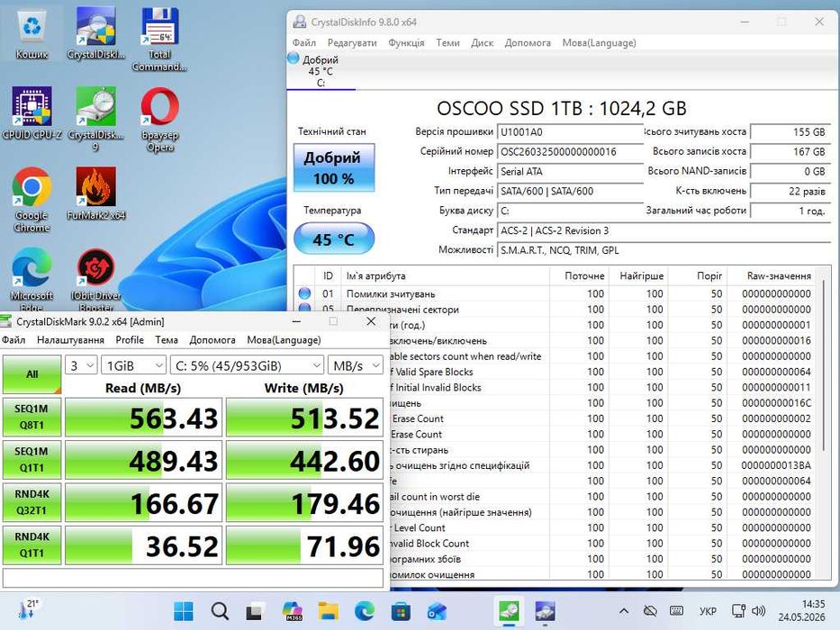
Task: Show hidden system tray icons
Action: pyautogui.click(x=624, y=611)
